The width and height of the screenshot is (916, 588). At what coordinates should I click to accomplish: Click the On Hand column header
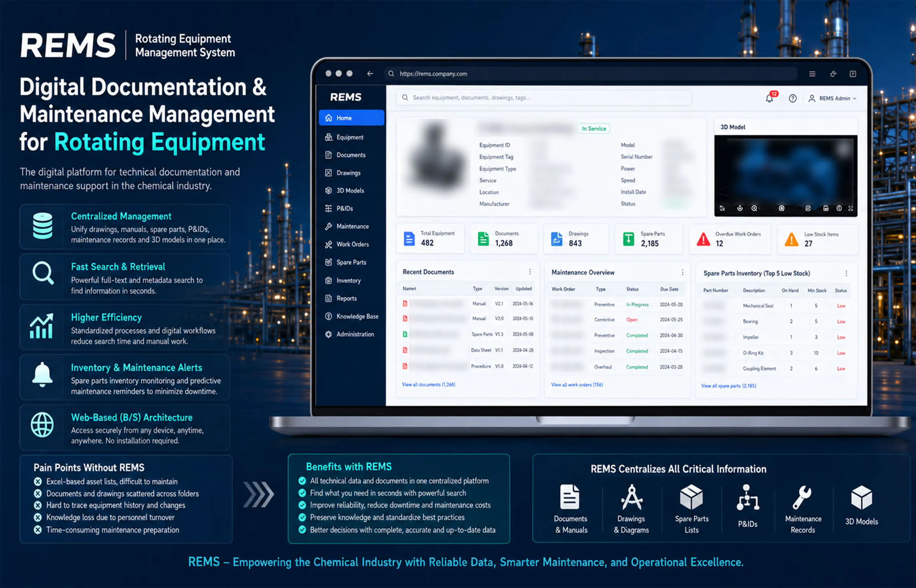click(790, 291)
